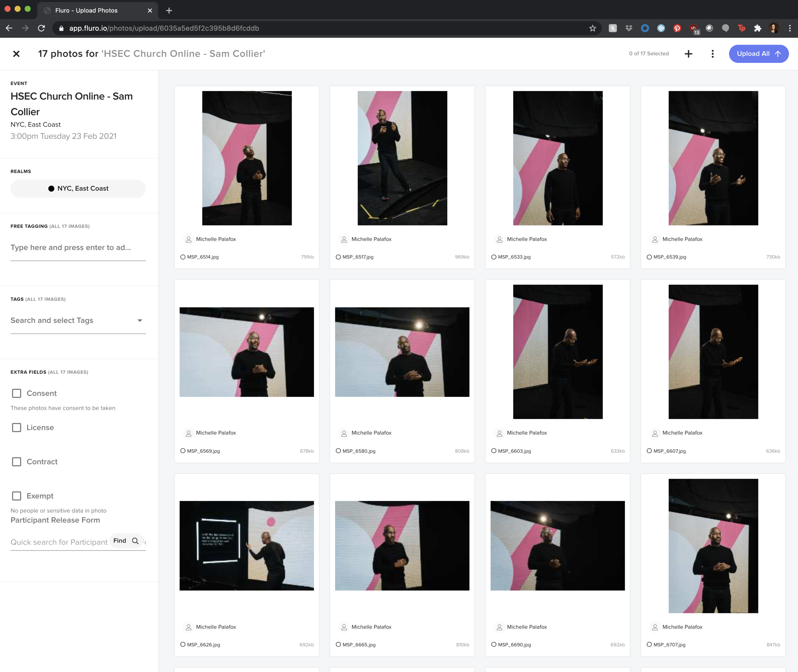Open the Pinterest browser extension
The height and width of the screenshot is (672, 798).
(677, 28)
